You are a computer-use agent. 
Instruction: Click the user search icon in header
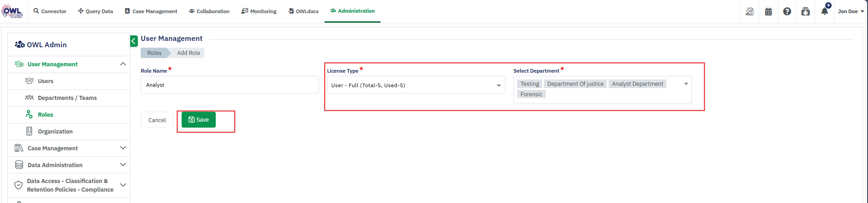click(749, 11)
